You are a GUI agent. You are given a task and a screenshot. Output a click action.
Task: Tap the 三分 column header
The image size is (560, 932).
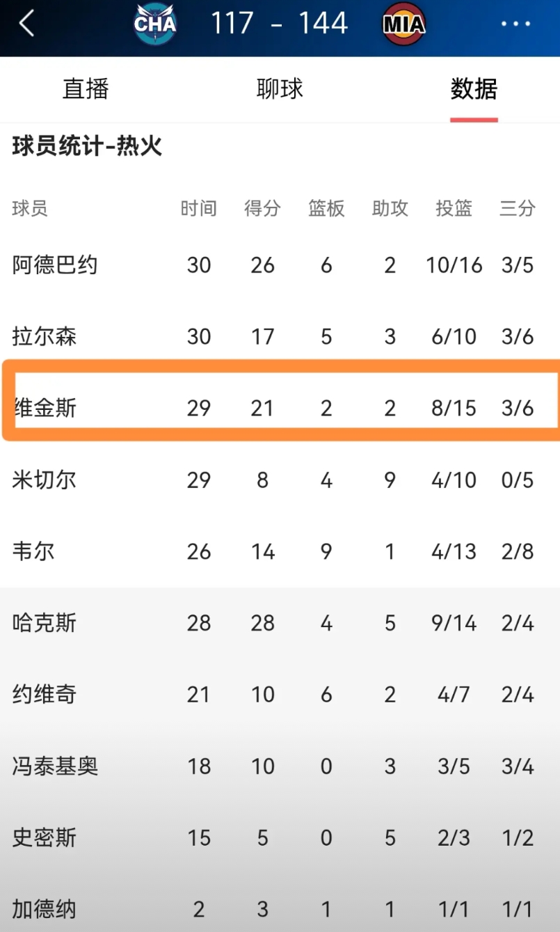click(518, 208)
